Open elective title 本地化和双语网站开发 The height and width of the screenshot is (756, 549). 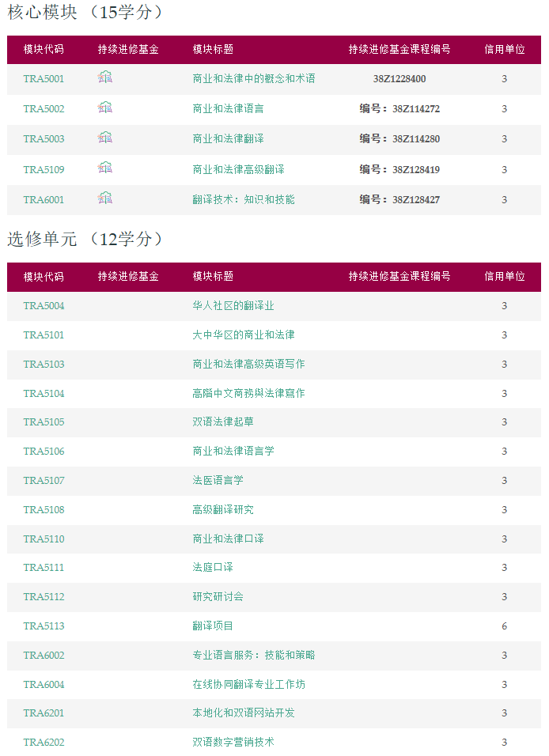point(244,713)
